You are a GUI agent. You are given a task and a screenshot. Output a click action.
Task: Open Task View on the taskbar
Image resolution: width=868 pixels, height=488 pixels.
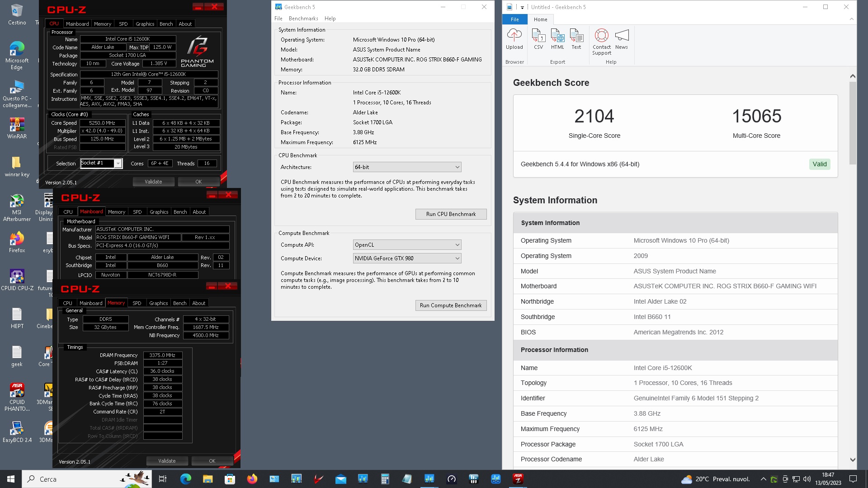[x=163, y=479]
